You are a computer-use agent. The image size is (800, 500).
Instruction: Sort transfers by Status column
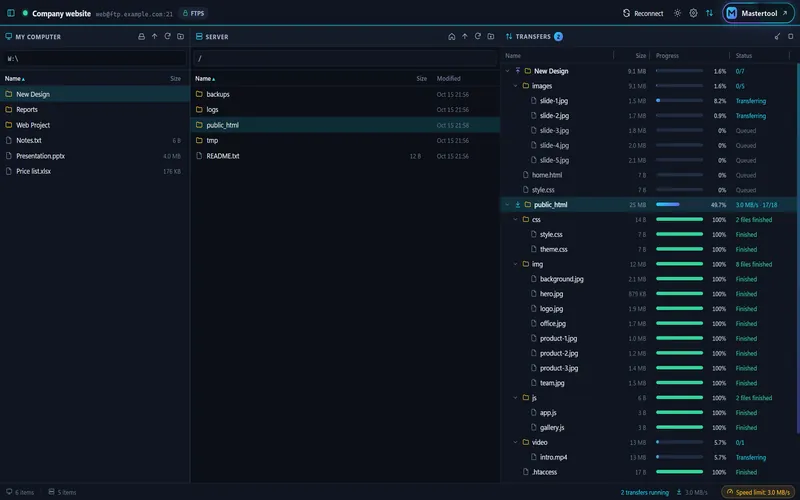tap(744, 56)
